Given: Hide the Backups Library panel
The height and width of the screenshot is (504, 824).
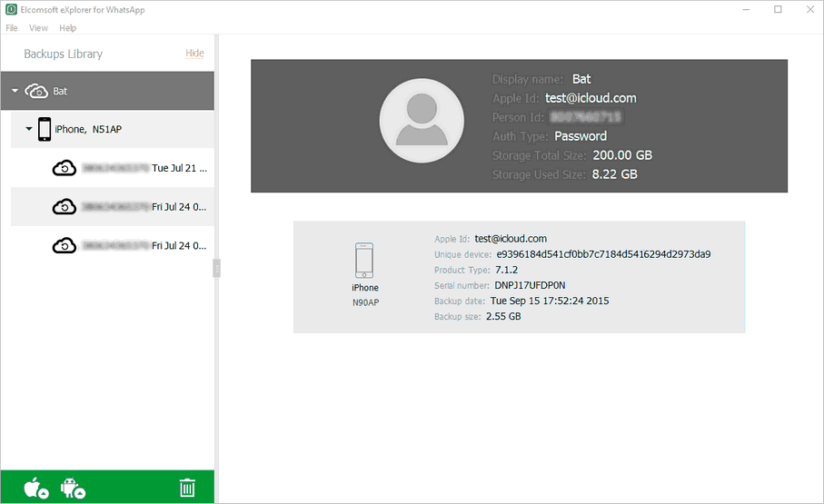Looking at the screenshot, I should pyautogui.click(x=194, y=53).
